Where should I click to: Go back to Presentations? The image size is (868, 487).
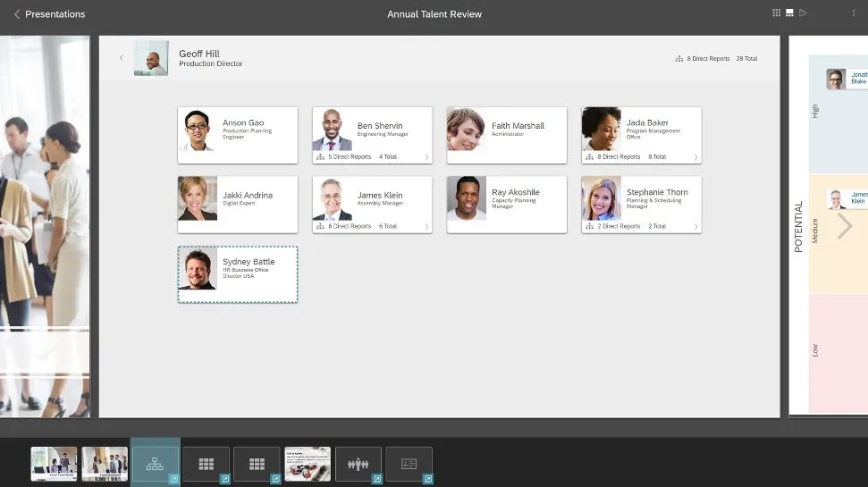[x=49, y=13]
